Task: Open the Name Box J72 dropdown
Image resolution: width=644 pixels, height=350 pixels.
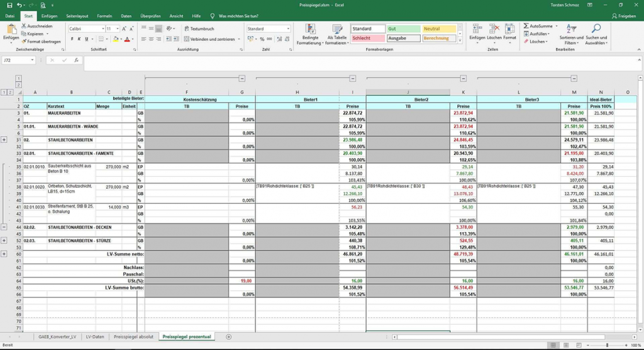Action: (x=32, y=60)
